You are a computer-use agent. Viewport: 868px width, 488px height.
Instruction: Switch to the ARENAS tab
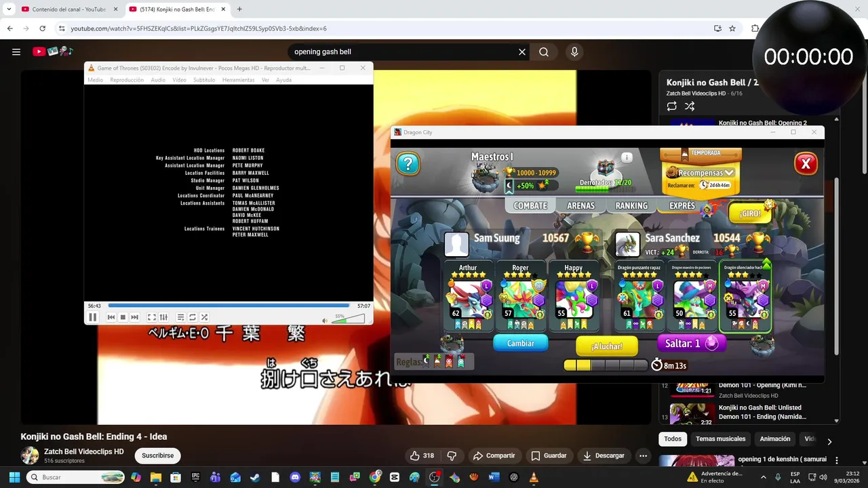coord(580,205)
